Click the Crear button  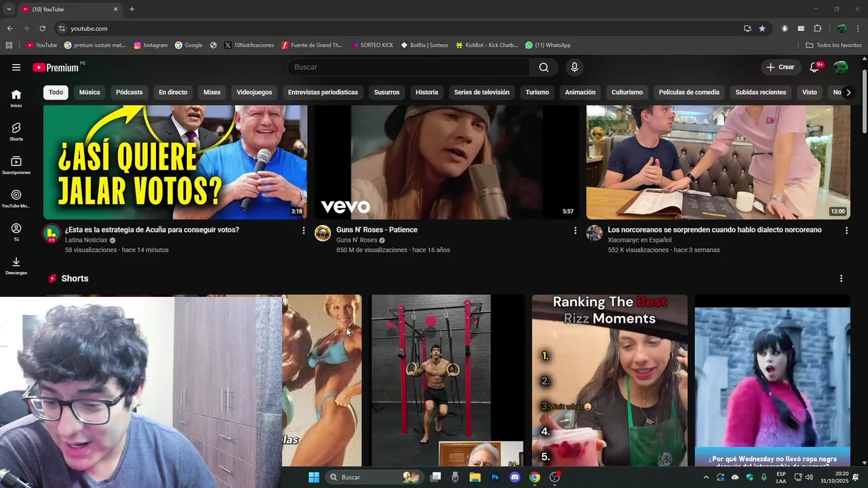click(780, 67)
